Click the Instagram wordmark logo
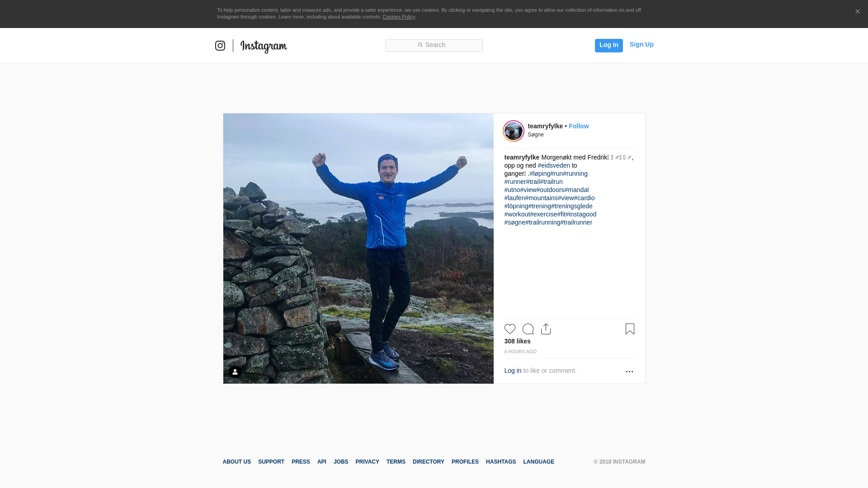 [264, 46]
